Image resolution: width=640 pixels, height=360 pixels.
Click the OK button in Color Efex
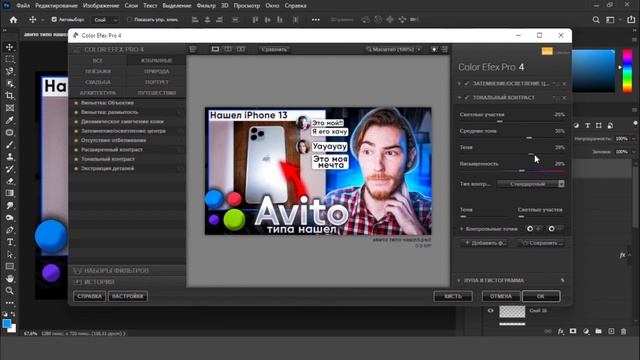(541, 296)
